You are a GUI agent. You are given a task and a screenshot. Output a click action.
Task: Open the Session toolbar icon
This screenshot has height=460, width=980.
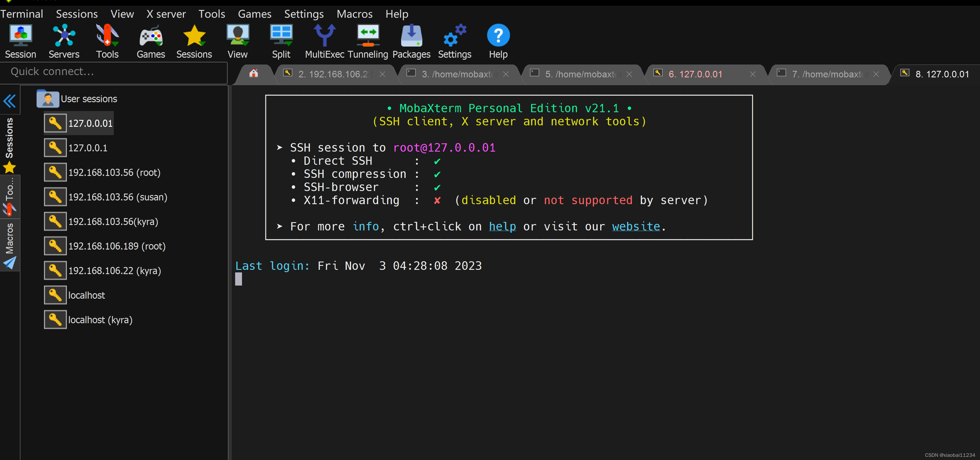21,41
